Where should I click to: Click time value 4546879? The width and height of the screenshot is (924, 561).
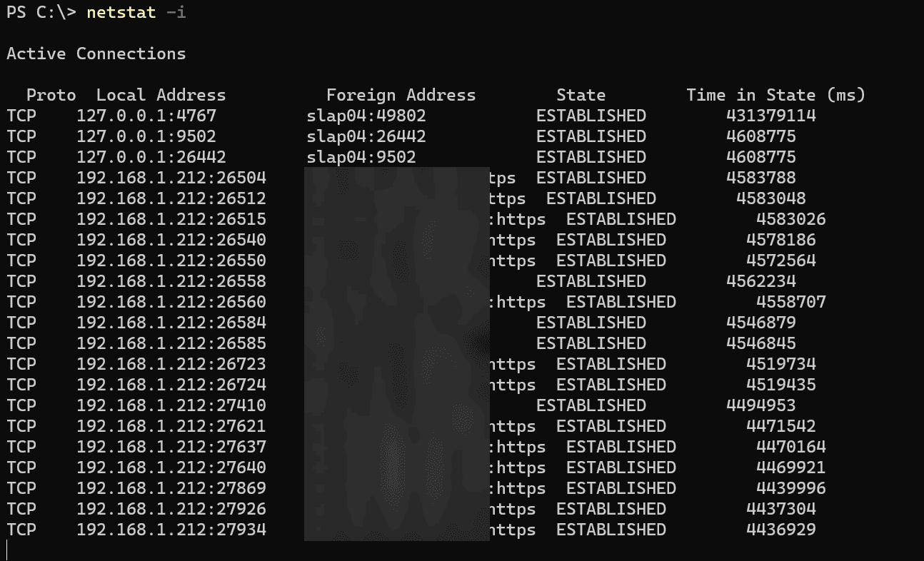tap(761, 323)
